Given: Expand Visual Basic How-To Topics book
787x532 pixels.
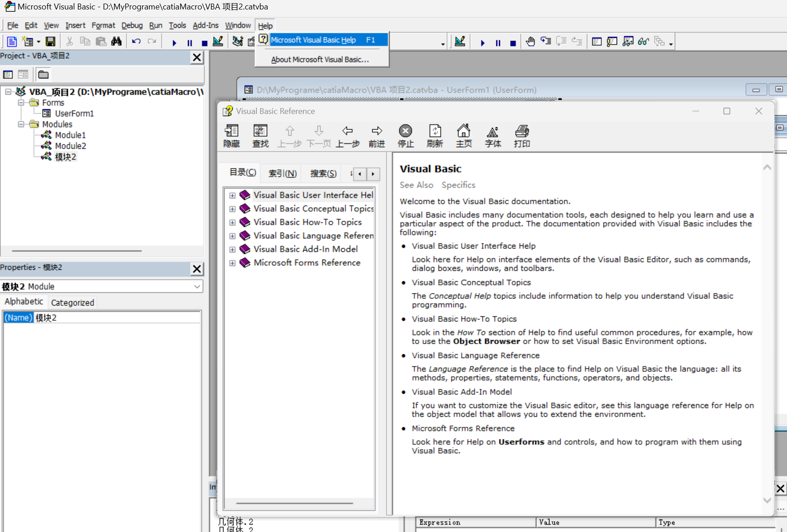Looking at the screenshot, I should tap(232, 223).
